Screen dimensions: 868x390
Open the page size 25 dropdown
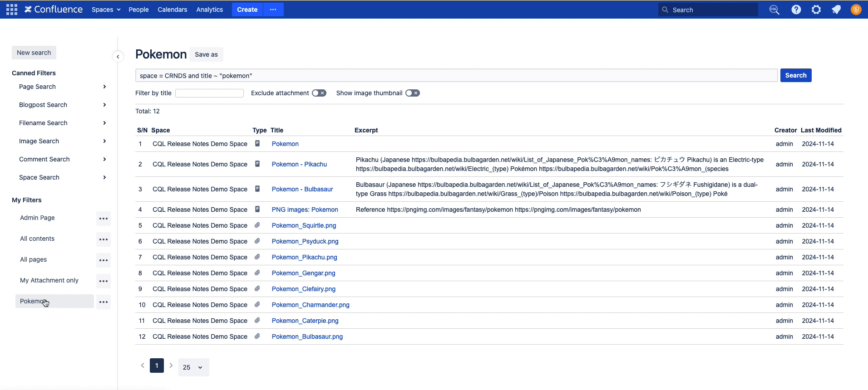tap(193, 367)
